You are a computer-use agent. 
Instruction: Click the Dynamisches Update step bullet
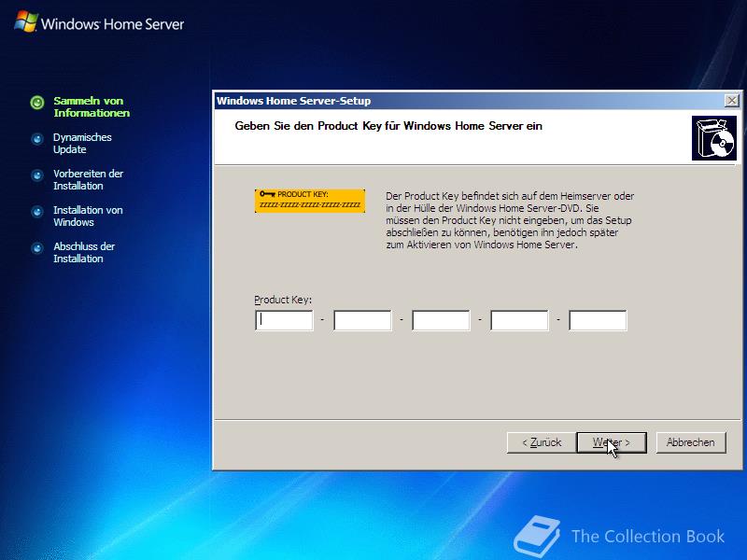coord(37,139)
